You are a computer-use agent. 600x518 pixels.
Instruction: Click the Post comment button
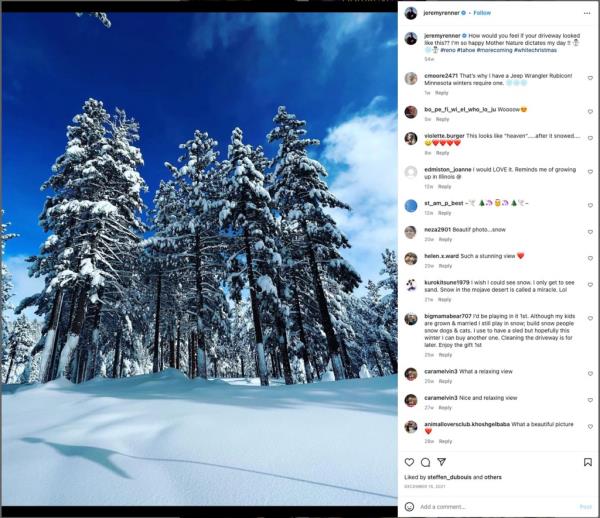(585, 507)
